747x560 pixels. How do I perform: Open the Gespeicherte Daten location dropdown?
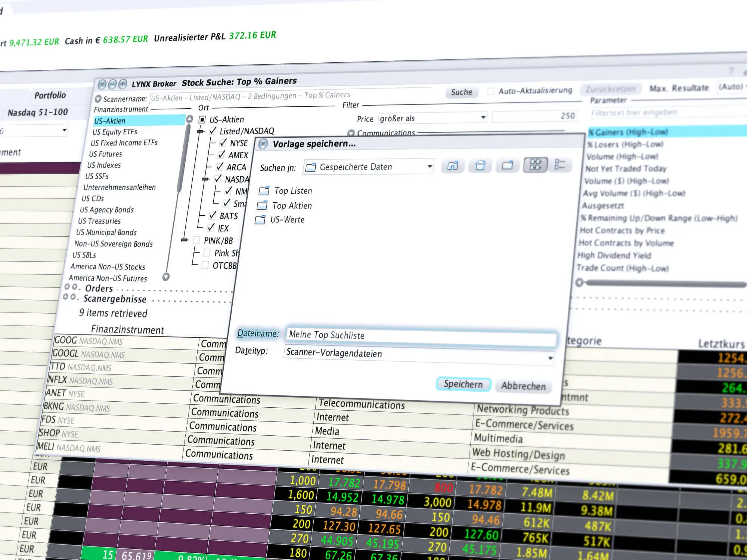(368, 167)
